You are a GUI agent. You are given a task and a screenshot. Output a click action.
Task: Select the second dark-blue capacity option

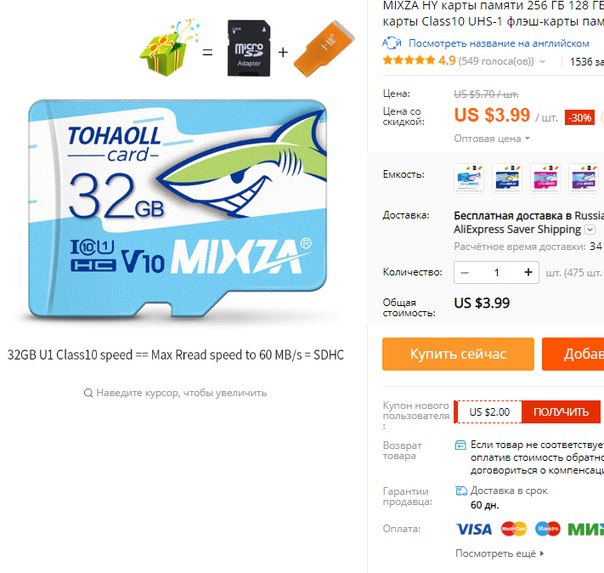pos(507,178)
